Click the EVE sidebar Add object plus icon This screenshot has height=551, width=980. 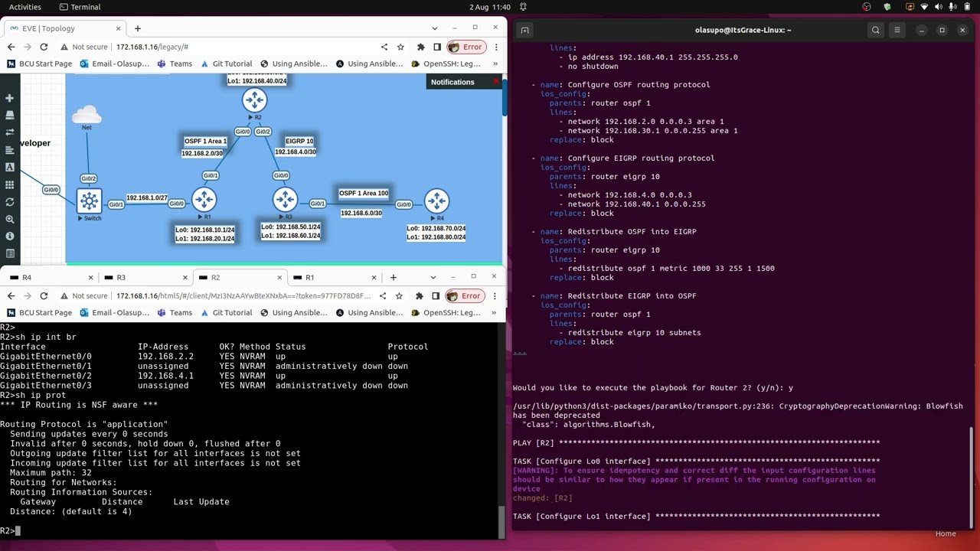coord(9,98)
